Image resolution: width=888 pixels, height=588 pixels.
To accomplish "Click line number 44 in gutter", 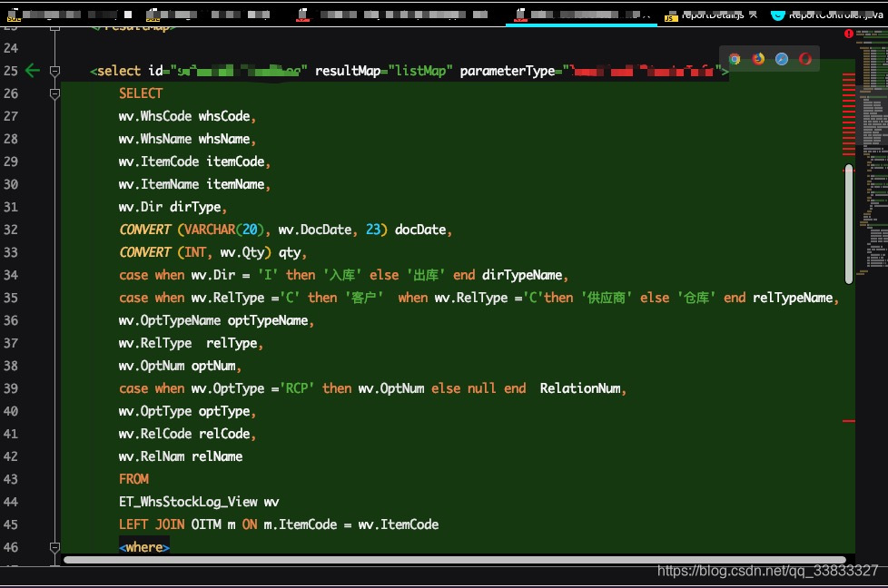I will click(x=11, y=502).
